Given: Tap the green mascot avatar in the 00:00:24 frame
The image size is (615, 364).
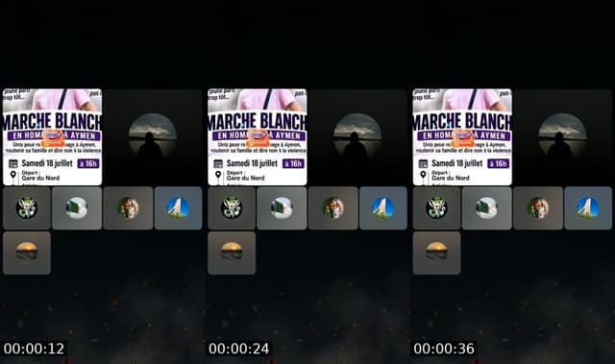Looking at the screenshot, I should coord(232,208).
